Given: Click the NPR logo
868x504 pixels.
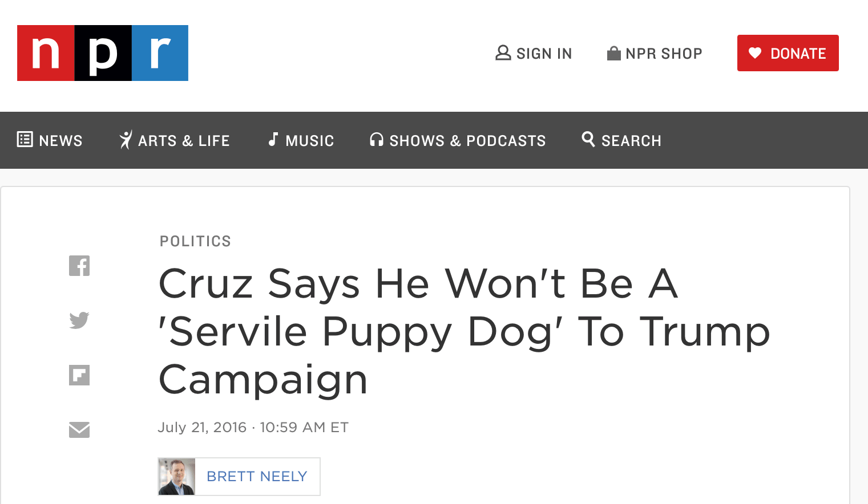Looking at the screenshot, I should point(103,53).
